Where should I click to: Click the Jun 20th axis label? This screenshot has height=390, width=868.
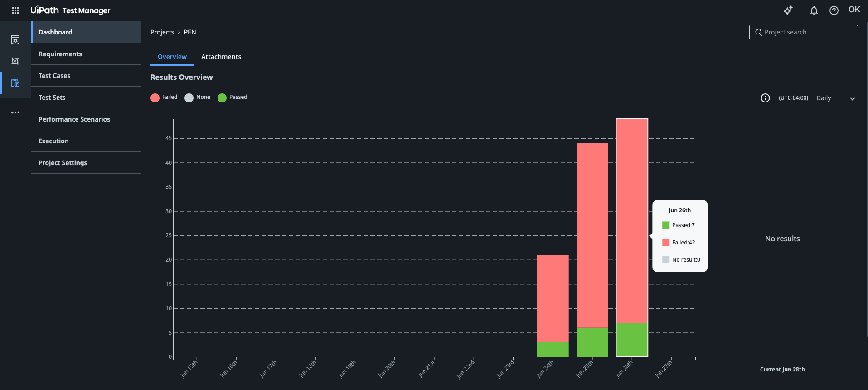[387, 369]
